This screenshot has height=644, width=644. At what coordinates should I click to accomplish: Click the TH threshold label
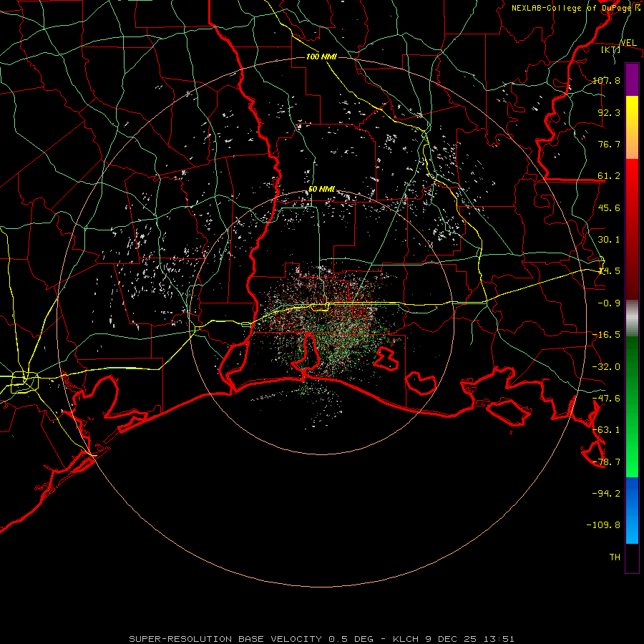pyautogui.click(x=615, y=557)
